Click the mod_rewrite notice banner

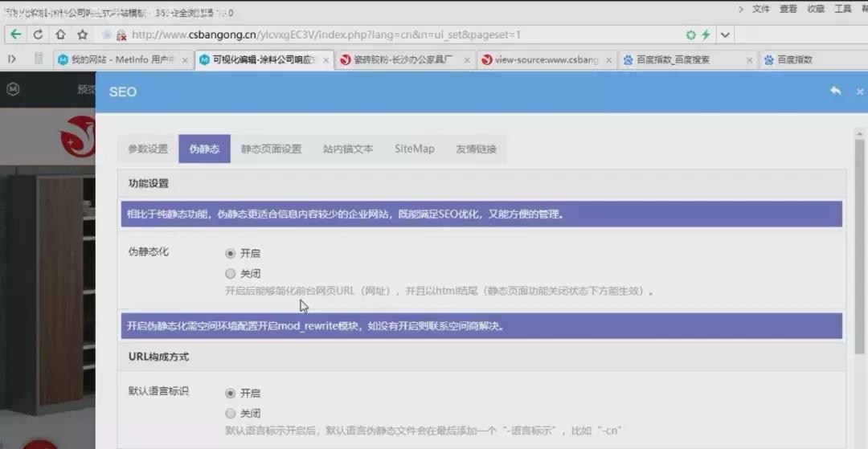point(481,325)
